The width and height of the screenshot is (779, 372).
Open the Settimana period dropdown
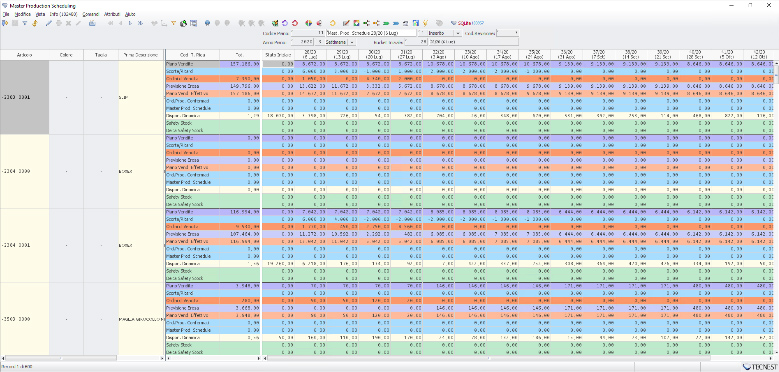pos(352,42)
